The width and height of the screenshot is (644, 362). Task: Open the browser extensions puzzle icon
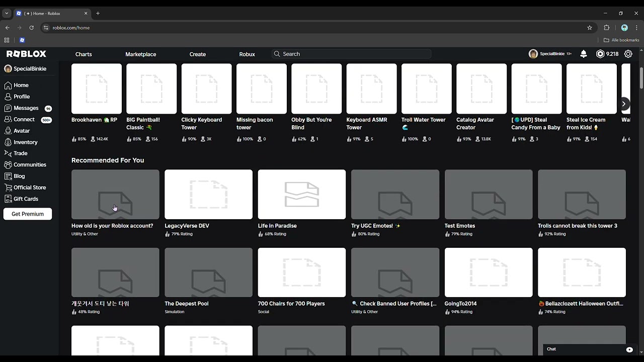pos(607,28)
